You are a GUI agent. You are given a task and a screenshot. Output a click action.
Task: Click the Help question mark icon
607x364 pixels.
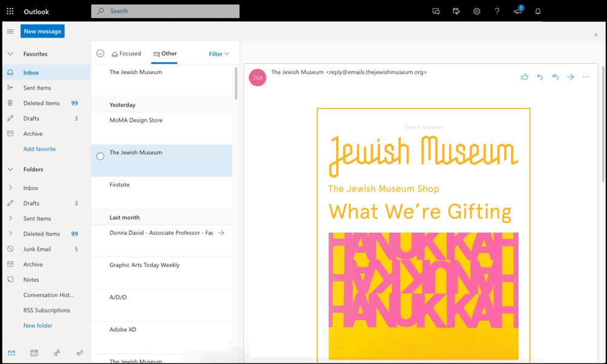(497, 12)
